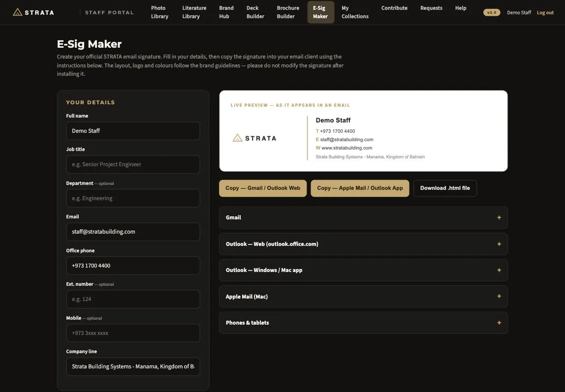
Task: Expand the Gmail instructions plus icon
Action: pyautogui.click(x=499, y=217)
